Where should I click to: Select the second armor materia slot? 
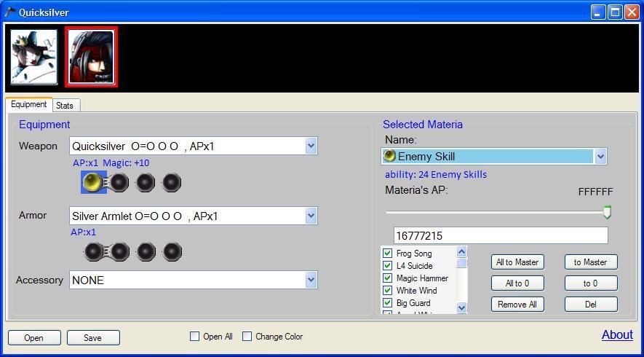click(119, 251)
